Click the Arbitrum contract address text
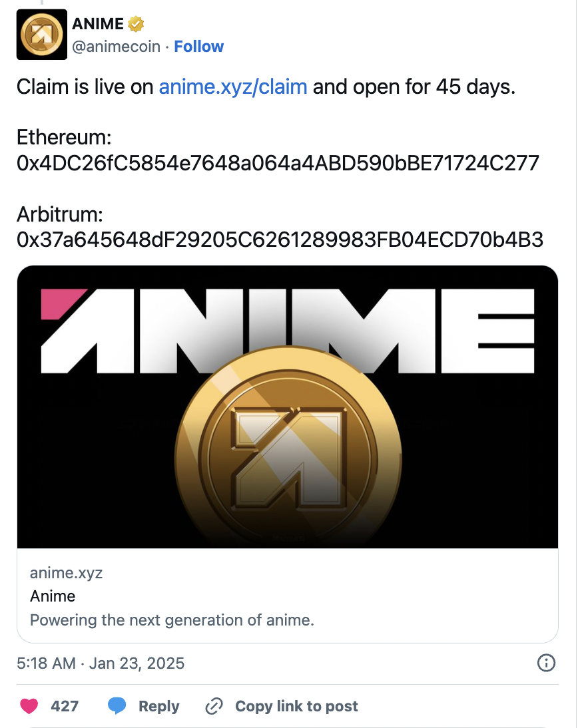 click(280, 240)
